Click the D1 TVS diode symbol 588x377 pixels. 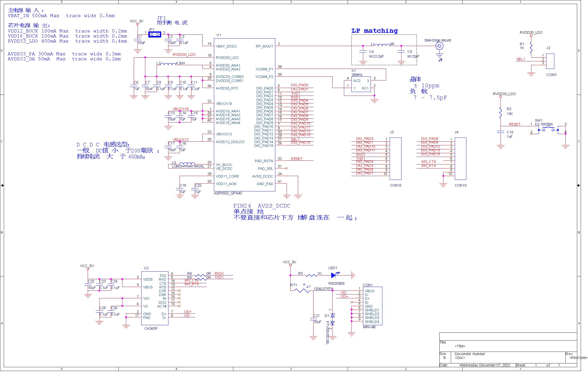point(333,319)
